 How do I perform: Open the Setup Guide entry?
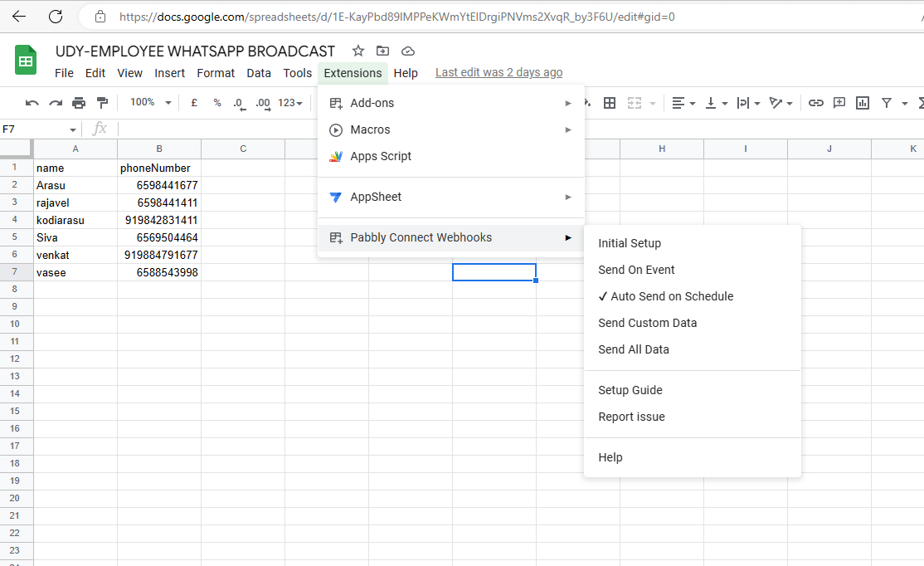693,390
